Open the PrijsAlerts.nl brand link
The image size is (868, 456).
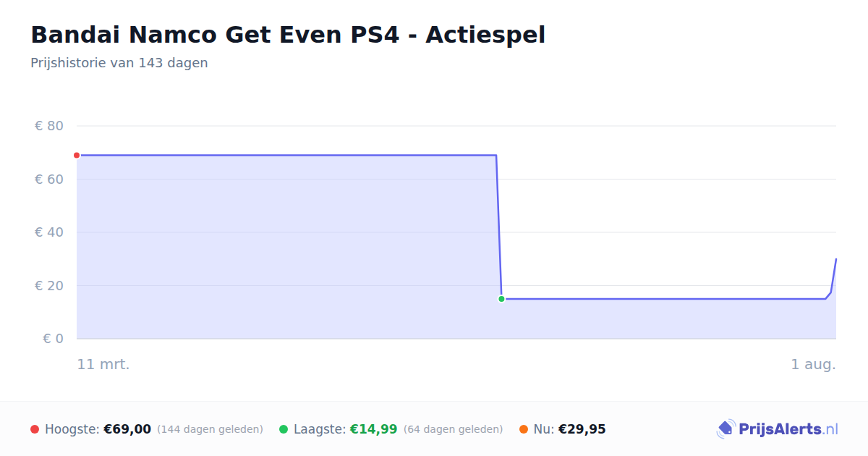coord(778,429)
